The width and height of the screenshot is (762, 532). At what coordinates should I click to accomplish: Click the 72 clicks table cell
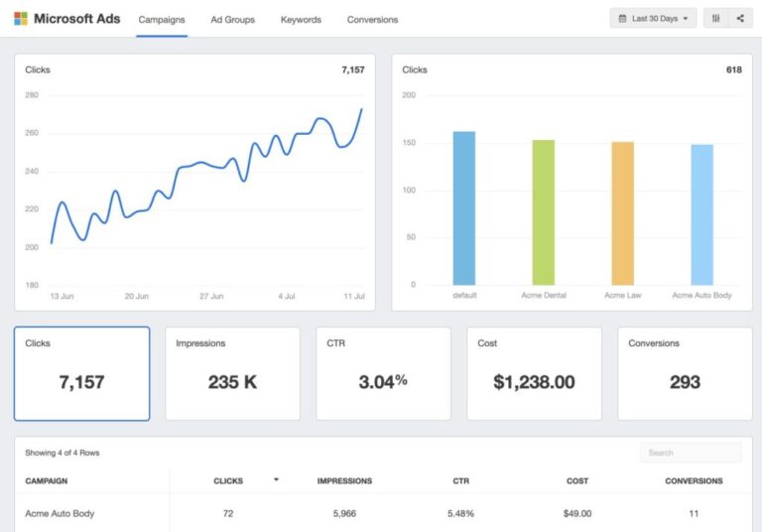tap(228, 513)
